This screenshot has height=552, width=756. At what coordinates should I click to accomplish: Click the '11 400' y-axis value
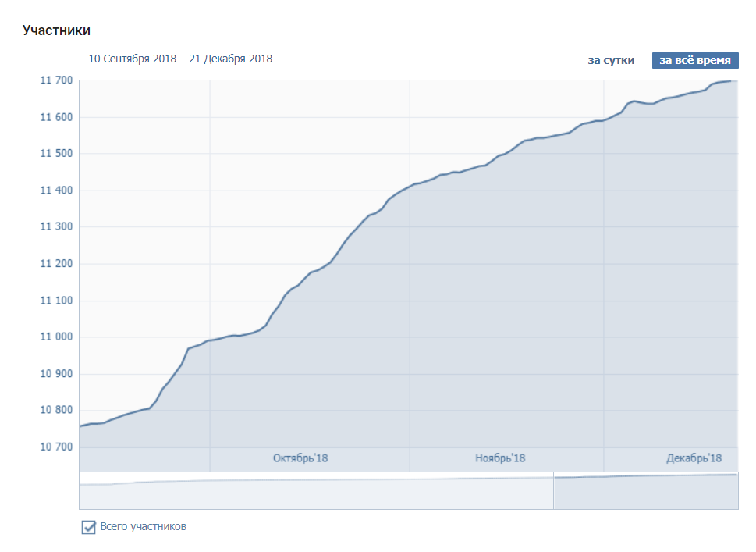pos(56,190)
